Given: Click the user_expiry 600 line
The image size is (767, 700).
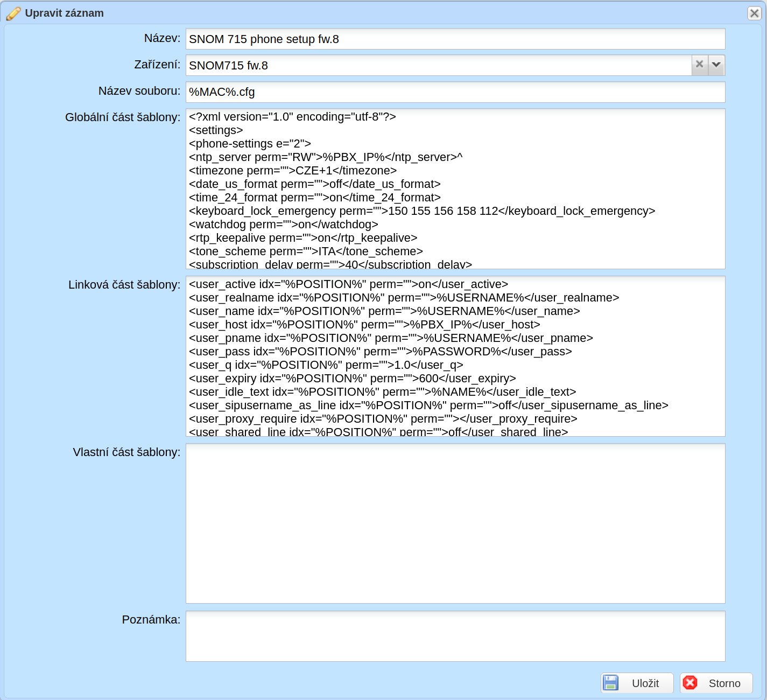Looking at the screenshot, I should 353,379.
